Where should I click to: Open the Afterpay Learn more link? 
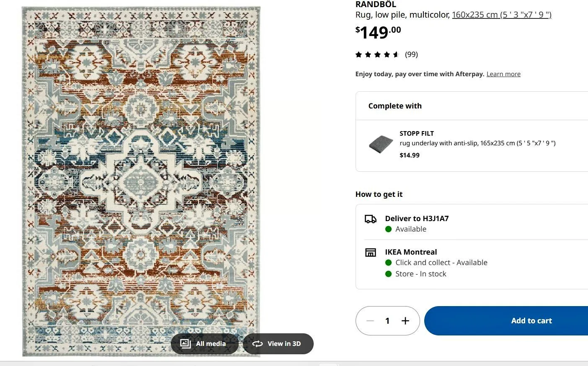click(x=503, y=74)
